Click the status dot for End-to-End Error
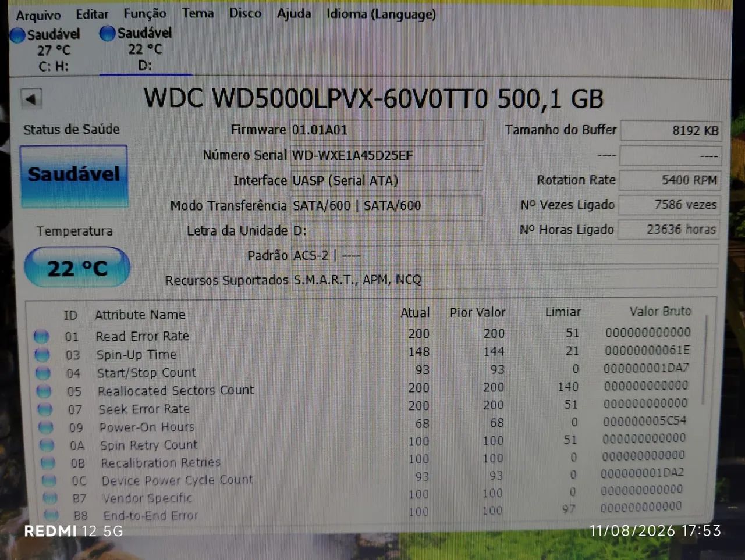745x560 pixels. pos(52,515)
